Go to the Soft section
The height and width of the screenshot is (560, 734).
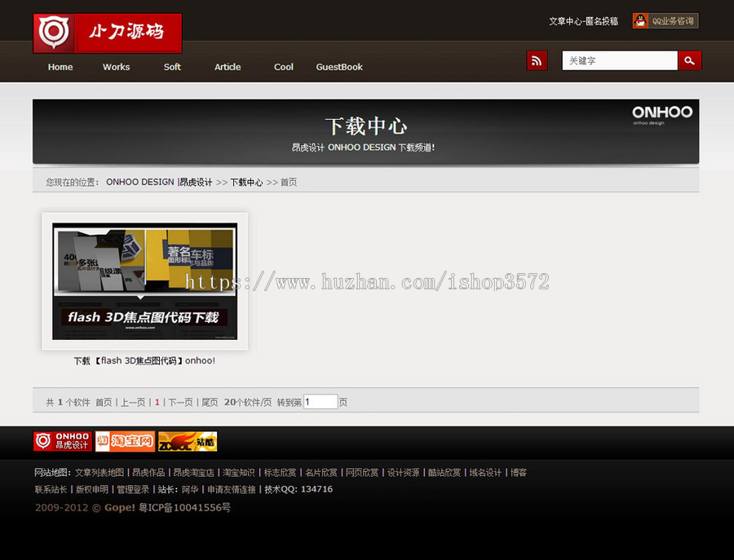click(x=171, y=67)
